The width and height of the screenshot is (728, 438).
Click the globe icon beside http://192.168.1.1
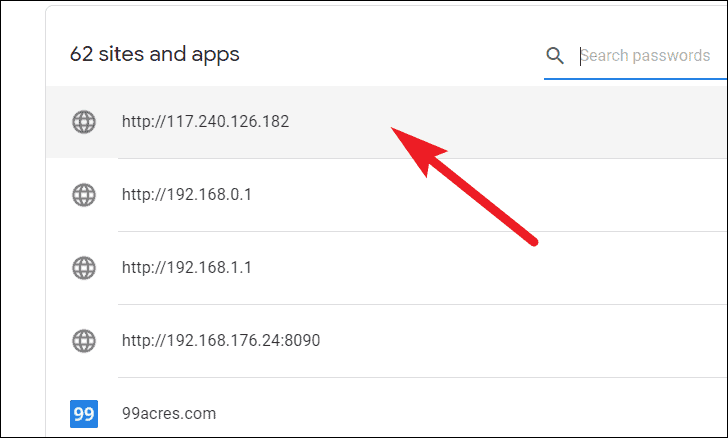click(x=84, y=268)
